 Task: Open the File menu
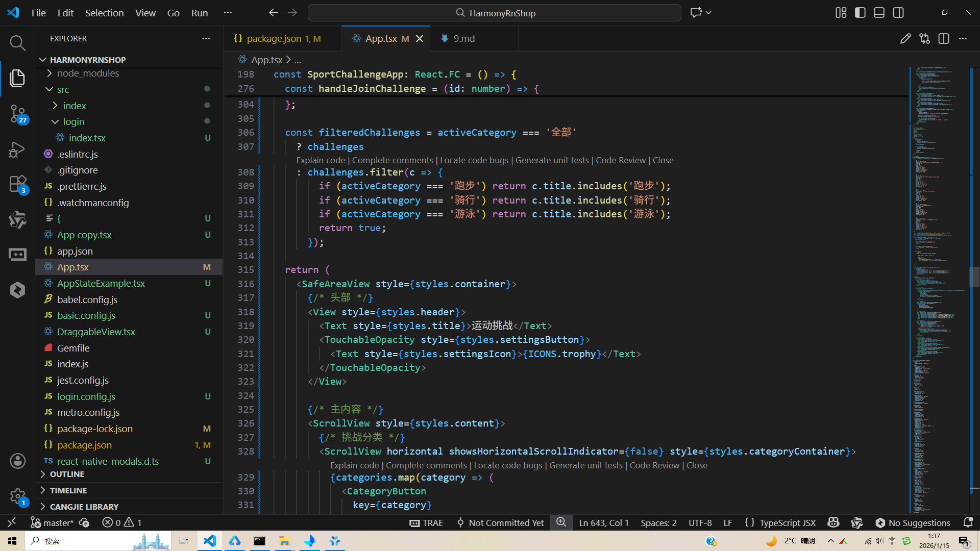coord(39,13)
